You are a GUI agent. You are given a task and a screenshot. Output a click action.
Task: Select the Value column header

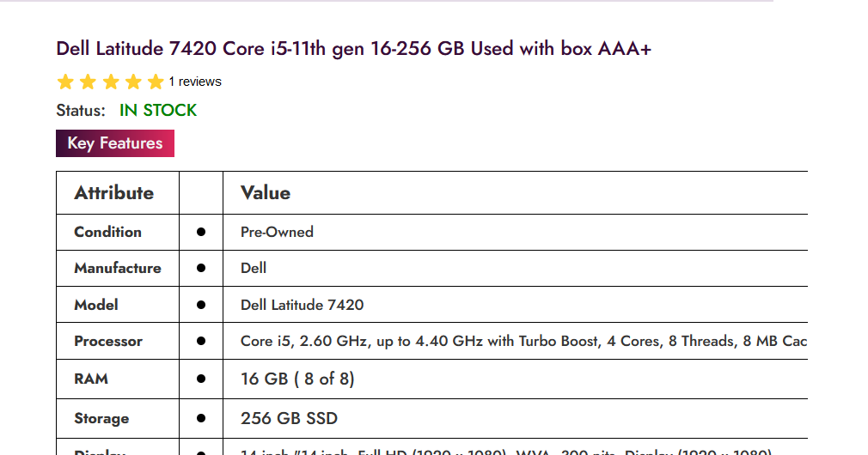pyautogui.click(x=266, y=193)
